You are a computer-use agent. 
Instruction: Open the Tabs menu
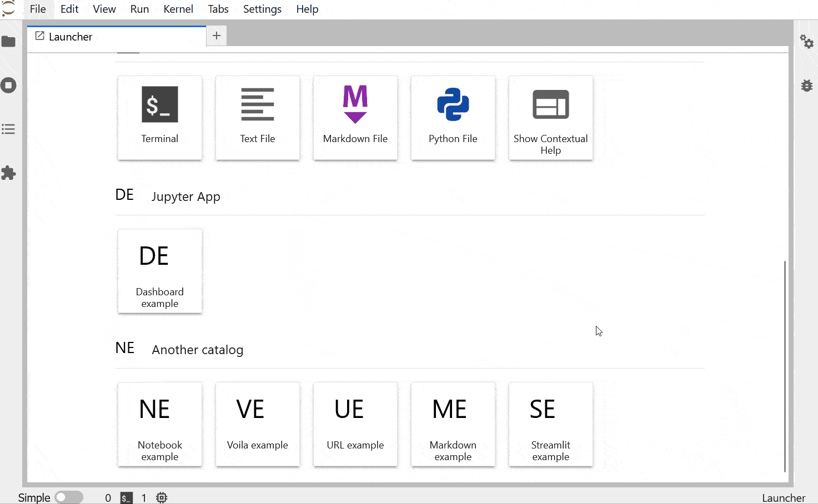(218, 9)
